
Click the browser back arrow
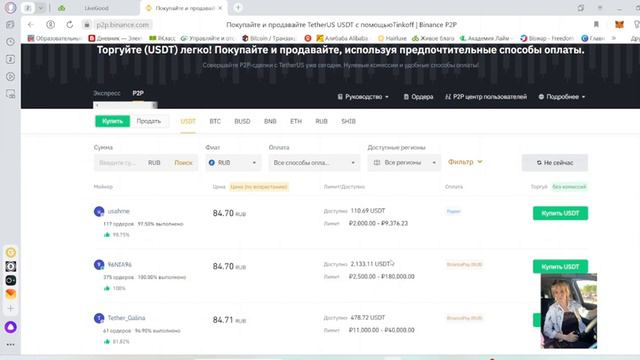pos(31,24)
